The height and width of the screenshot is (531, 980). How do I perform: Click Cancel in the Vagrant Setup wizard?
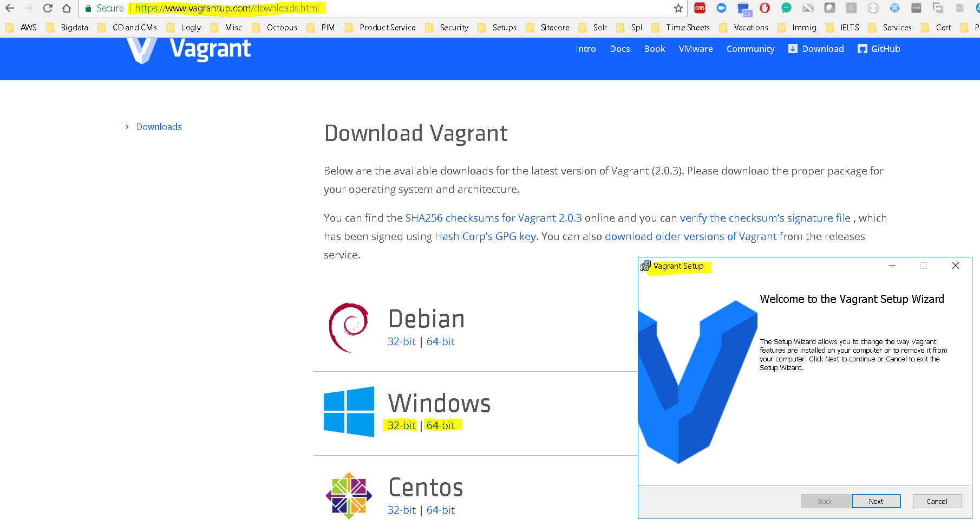[x=937, y=501]
